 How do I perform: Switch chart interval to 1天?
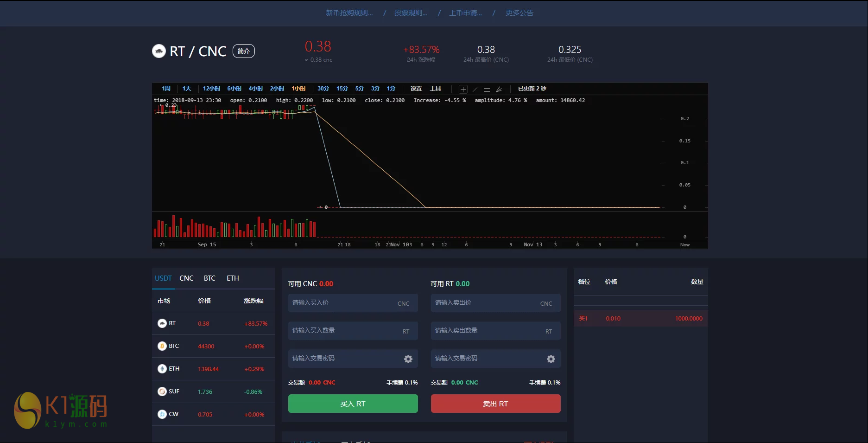click(187, 89)
